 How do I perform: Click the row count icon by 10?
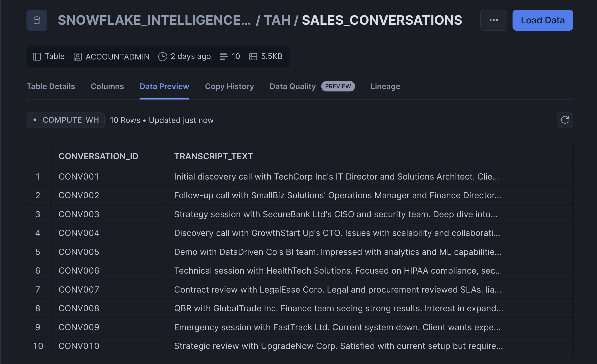224,56
